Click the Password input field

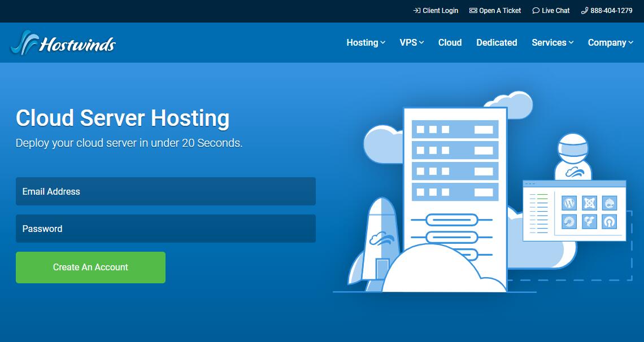[x=166, y=229]
